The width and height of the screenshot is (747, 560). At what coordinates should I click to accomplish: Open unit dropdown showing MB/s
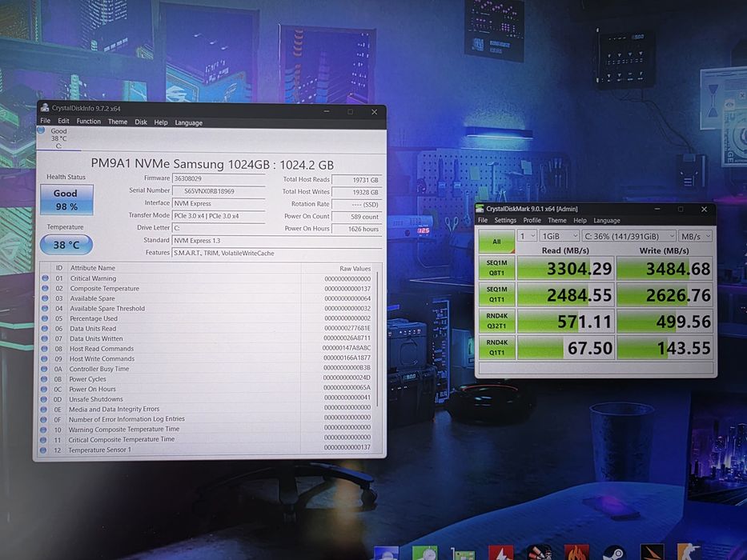[695, 236]
